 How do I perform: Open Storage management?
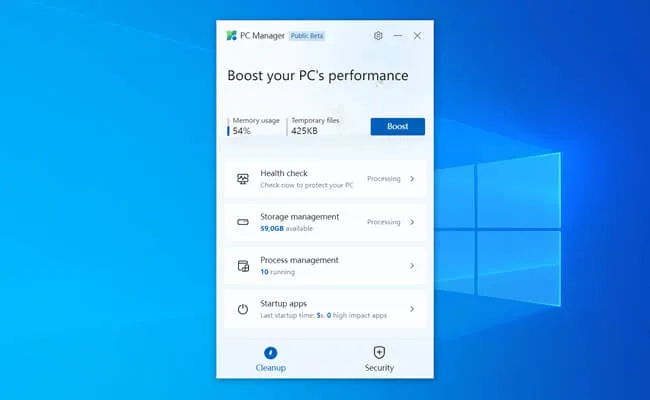[325, 222]
